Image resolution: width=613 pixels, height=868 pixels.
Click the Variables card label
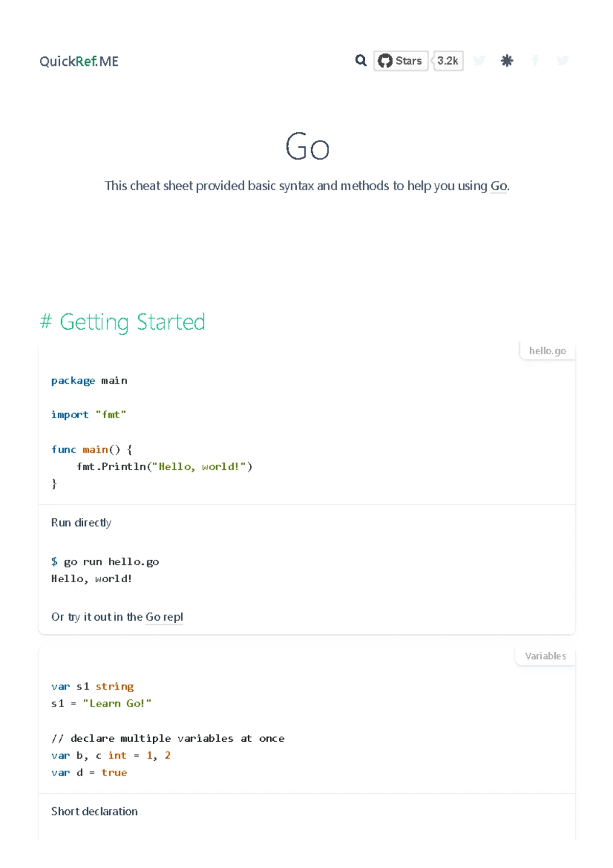pos(545,656)
